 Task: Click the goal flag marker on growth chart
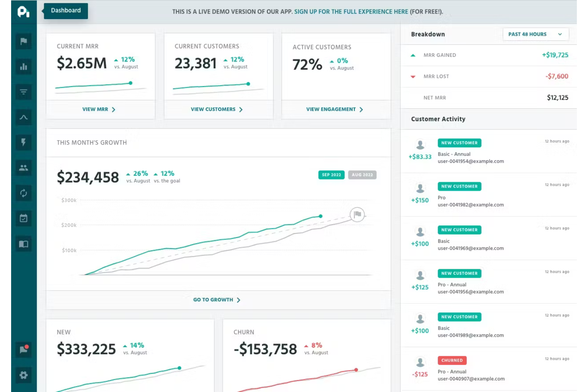(358, 215)
